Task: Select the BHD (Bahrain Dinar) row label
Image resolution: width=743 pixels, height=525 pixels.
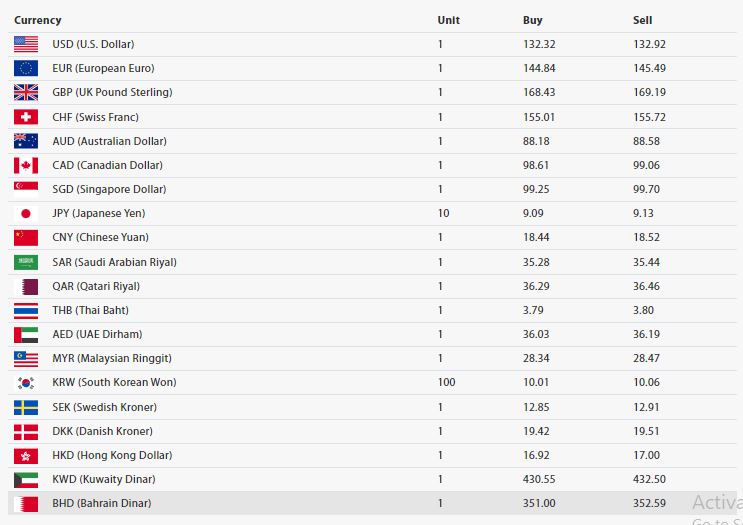Action: (102, 503)
